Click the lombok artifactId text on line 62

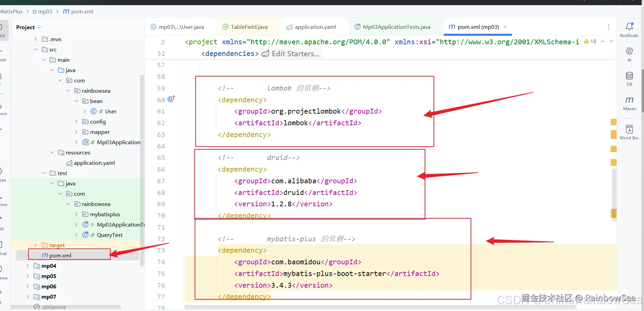296,123
